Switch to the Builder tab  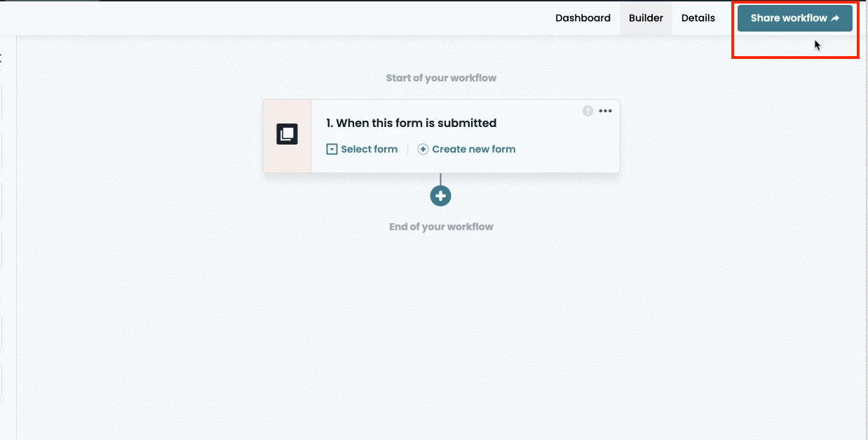click(x=646, y=18)
